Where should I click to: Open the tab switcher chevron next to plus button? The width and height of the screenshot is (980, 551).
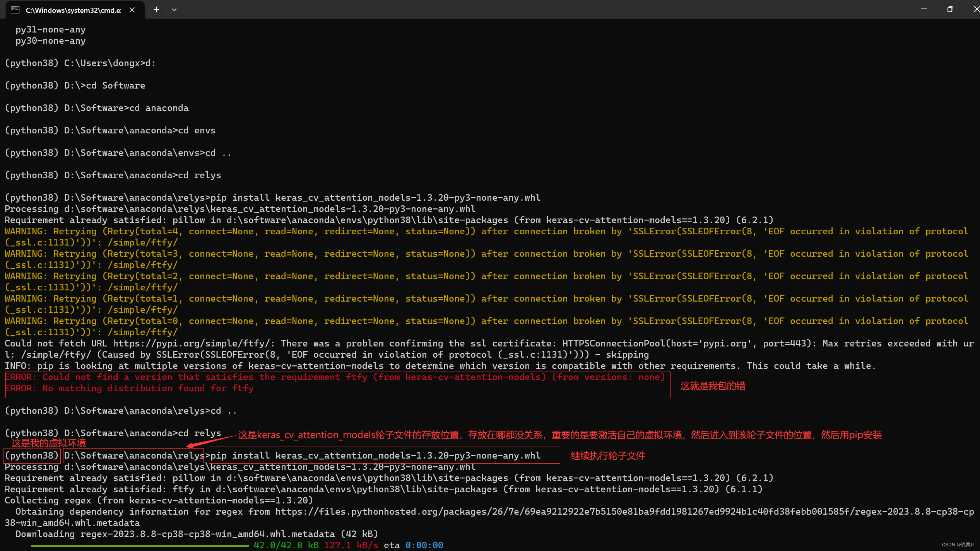tap(174, 9)
